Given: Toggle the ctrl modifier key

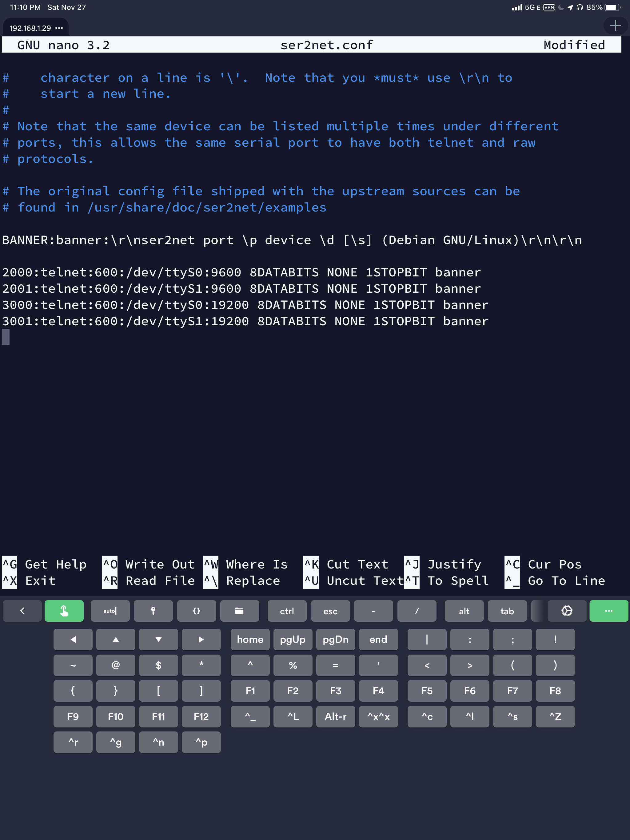Looking at the screenshot, I should click(x=287, y=611).
